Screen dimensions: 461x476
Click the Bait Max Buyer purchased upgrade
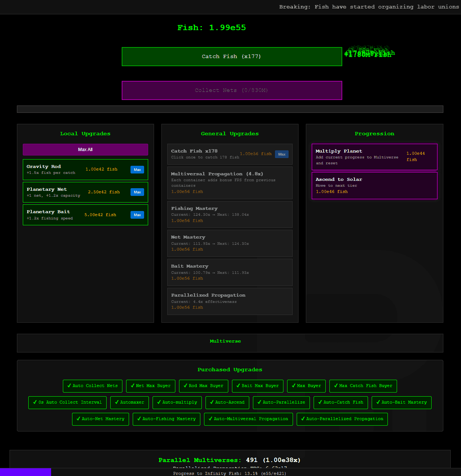coord(258,386)
